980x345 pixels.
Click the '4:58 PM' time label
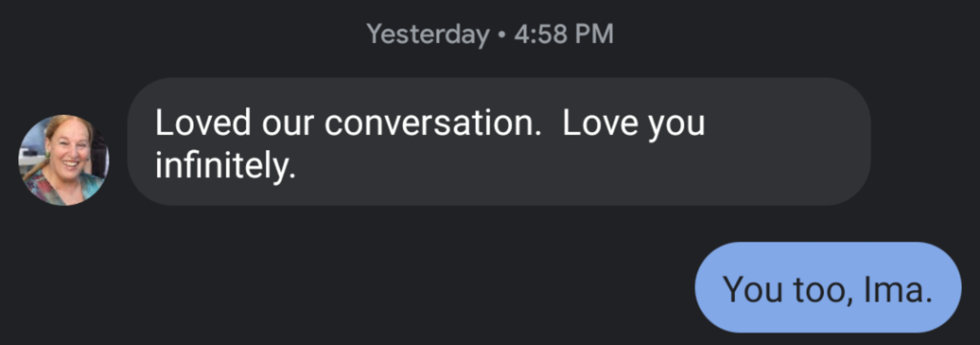(564, 34)
